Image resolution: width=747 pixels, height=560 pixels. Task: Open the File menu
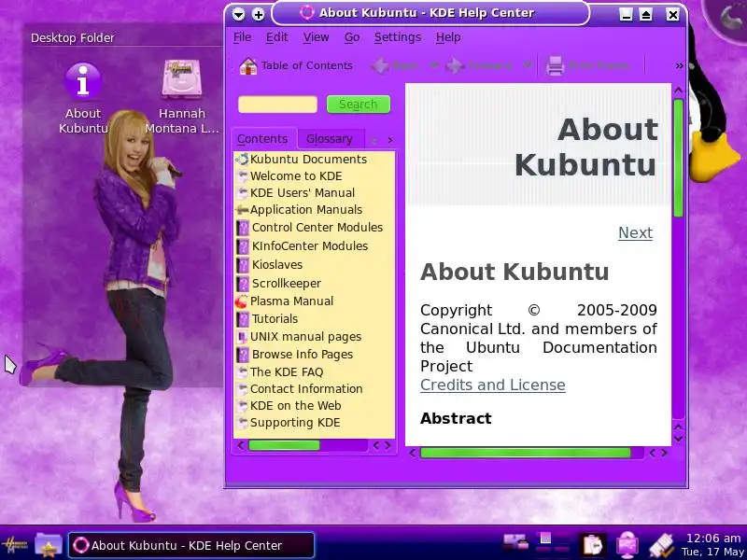point(242,37)
